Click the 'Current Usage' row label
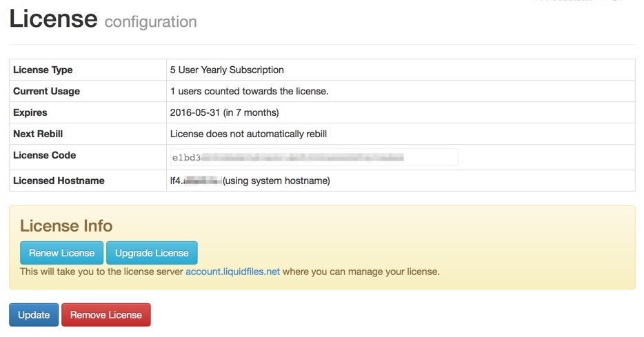644x337 pixels. pyautogui.click(x=46, y=91)
